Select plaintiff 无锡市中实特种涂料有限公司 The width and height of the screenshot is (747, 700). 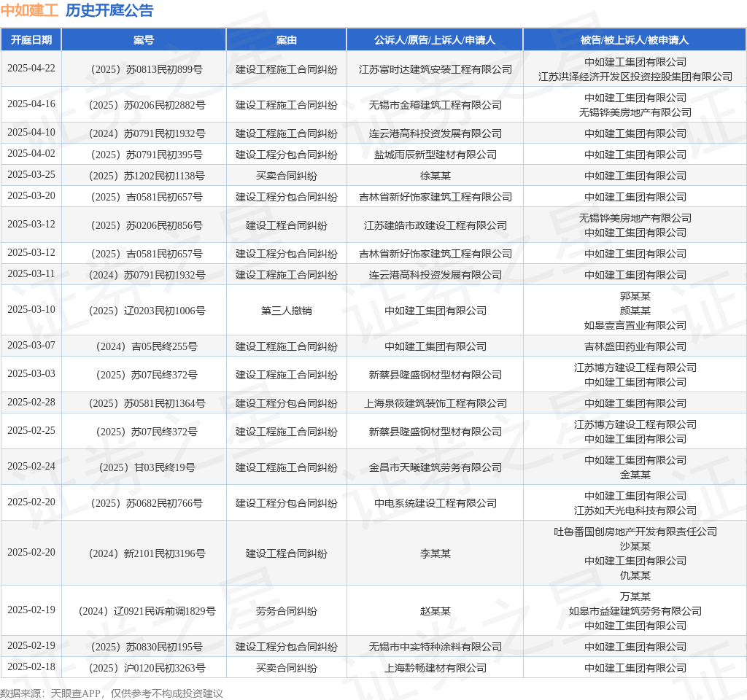coord(436,647)
